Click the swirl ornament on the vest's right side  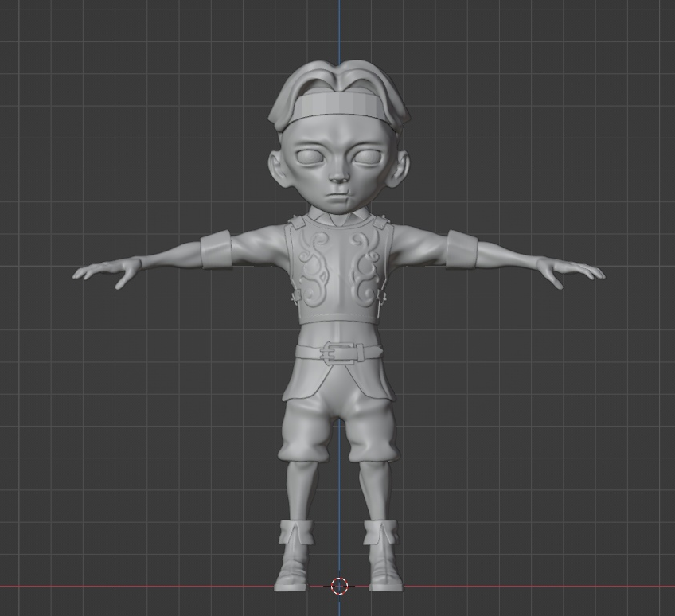point(365,267)
